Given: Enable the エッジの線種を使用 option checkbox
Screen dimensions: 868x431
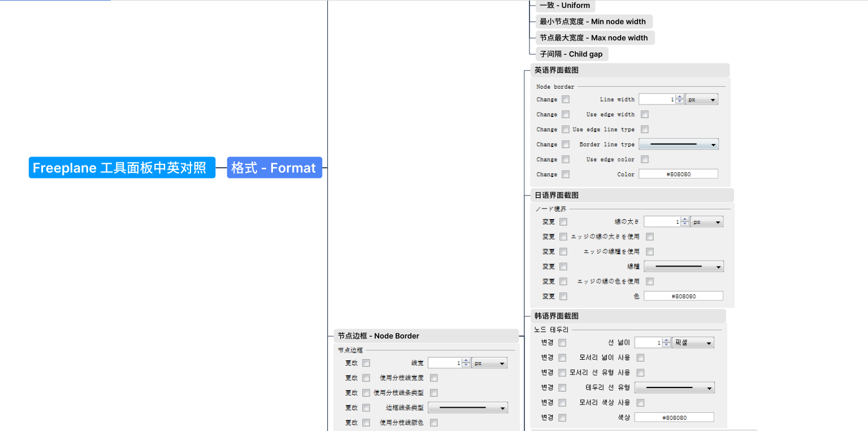Looking at the screenshot, I should point(650,251).
